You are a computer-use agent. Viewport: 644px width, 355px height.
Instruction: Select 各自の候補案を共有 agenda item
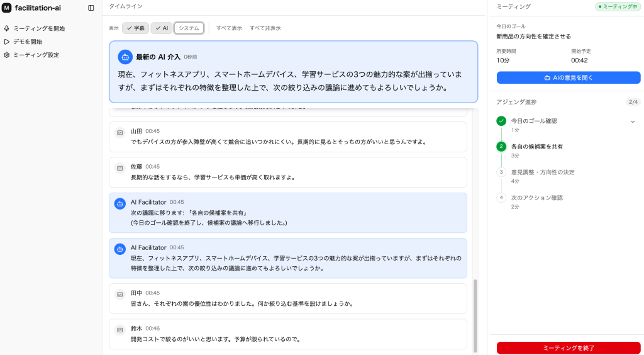(537, 146)
